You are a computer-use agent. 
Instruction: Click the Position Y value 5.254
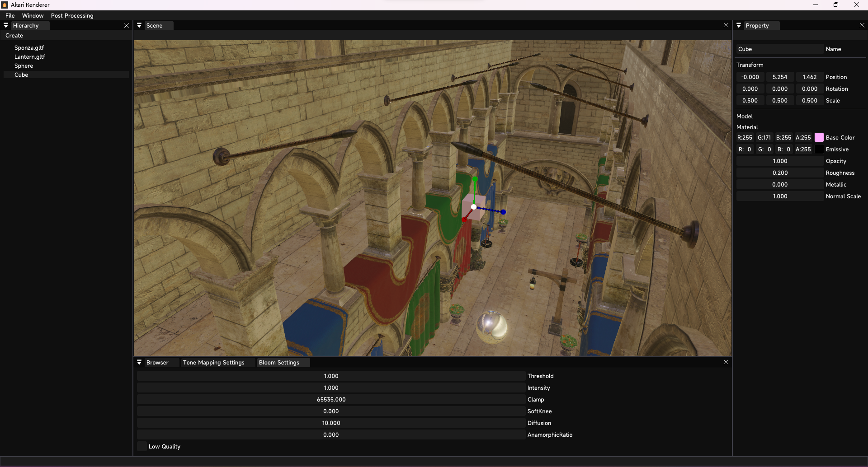coord(780,77)
